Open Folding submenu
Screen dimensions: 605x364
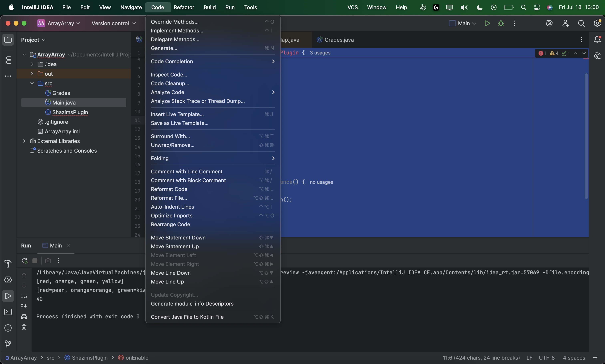(213, 158)
